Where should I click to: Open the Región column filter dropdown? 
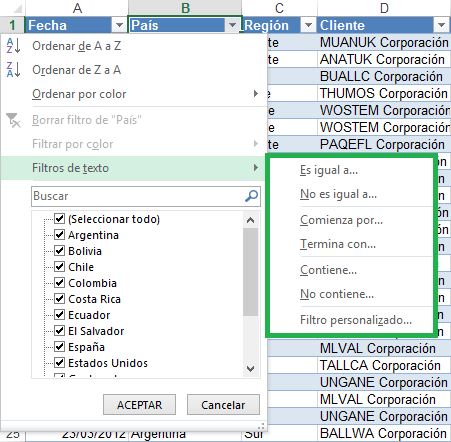[x=308, y=25]
